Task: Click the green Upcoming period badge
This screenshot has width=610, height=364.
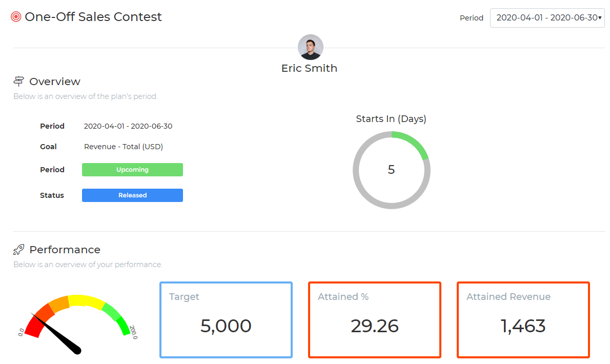Action: tap(132, 170)
